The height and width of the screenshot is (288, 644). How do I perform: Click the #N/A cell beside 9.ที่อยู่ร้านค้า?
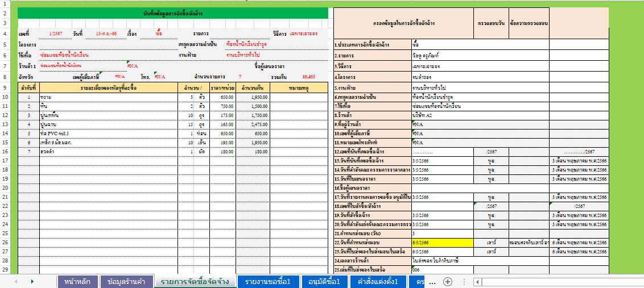480,124
